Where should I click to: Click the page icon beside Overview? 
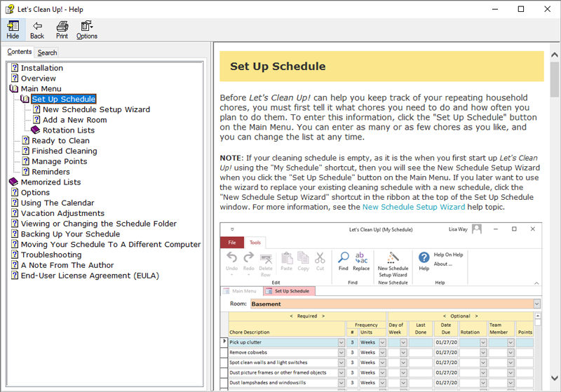[15, 78]
